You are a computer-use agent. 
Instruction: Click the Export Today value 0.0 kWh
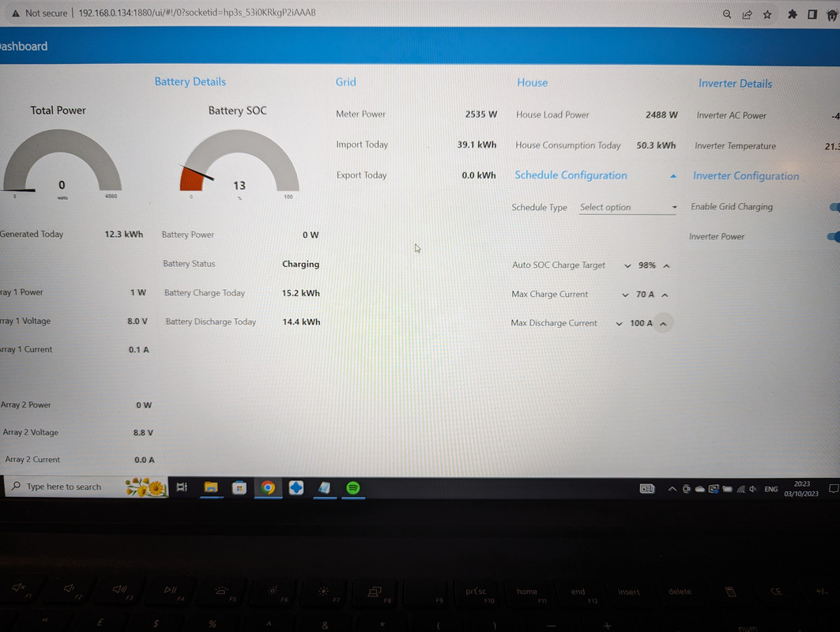(479, 175)
